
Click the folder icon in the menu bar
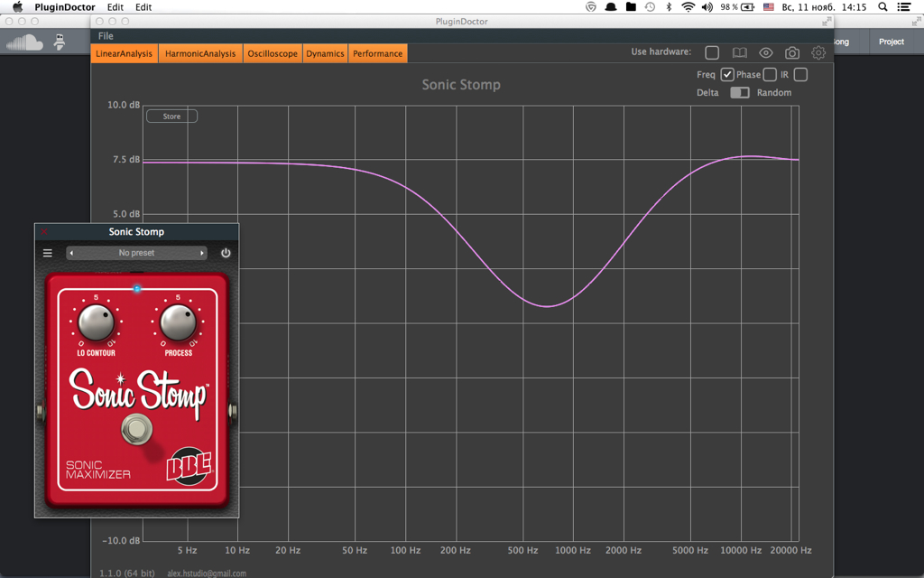[x=631, y=7]
